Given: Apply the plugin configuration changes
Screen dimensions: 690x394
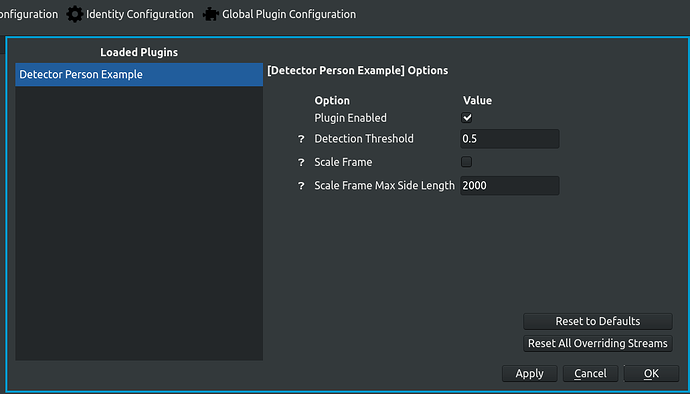Looking at the screenshot, I should point(529,374).
